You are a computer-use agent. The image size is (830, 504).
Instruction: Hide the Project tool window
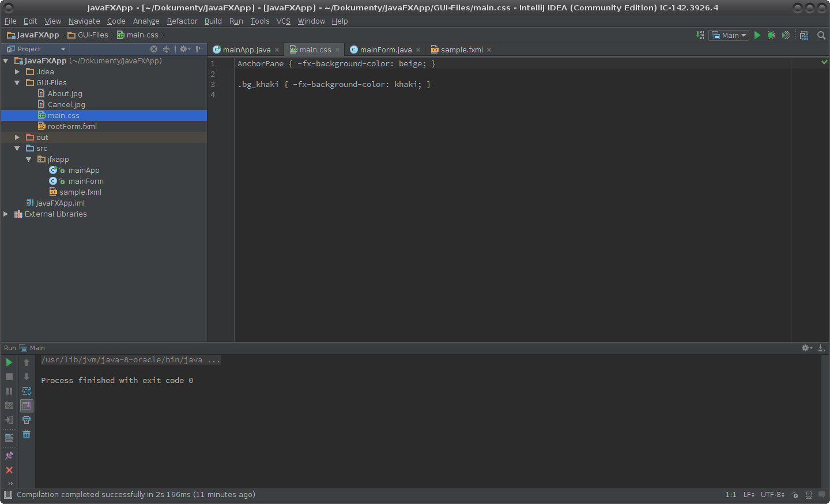(x=199, y=49)
